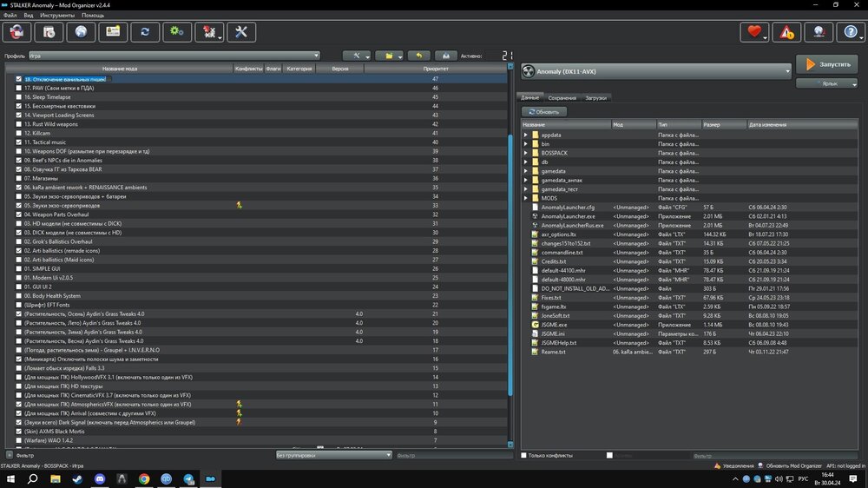Click the install mod from archive icon
Image resolution: width=868 pixels, height=488 pixels.
click(x=49, y=32)
